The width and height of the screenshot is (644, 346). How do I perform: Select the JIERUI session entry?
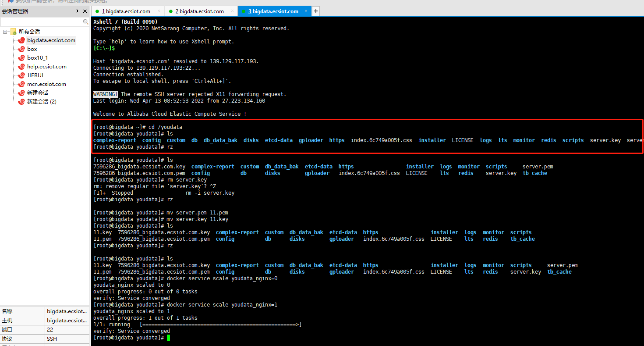35,75
